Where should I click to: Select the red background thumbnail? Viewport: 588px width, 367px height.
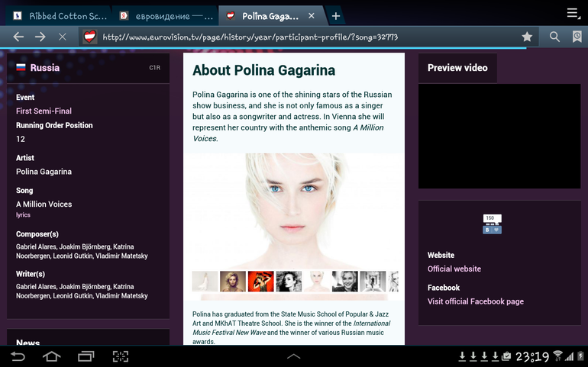point(260,282)
